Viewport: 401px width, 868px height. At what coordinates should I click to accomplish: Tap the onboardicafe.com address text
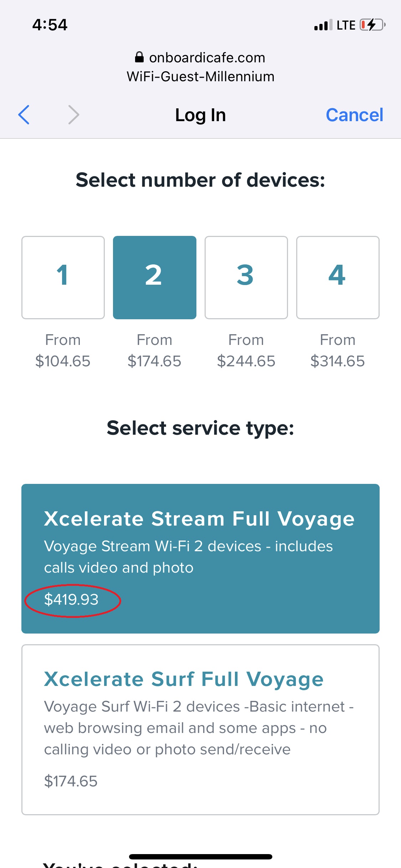[x=207, y=58]
